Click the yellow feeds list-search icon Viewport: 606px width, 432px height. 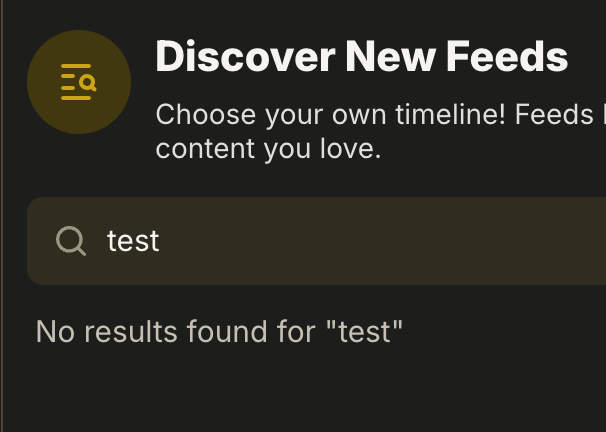pos(79,82)
